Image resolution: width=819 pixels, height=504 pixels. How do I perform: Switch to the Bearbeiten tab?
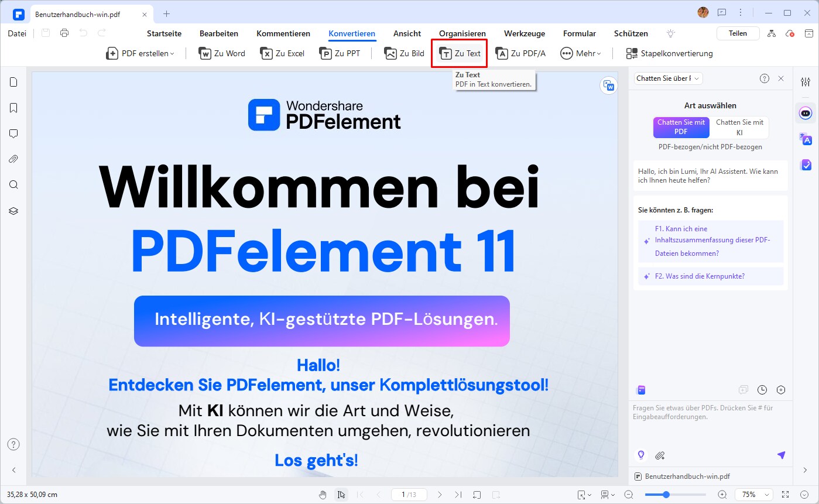[219, 33]
